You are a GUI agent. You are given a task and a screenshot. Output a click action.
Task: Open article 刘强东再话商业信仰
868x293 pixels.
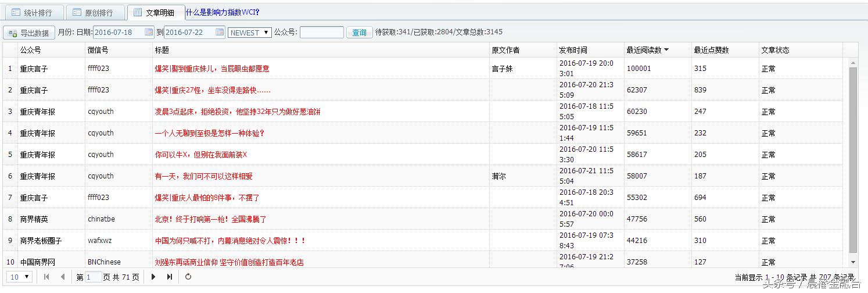[x=229, y=262]
